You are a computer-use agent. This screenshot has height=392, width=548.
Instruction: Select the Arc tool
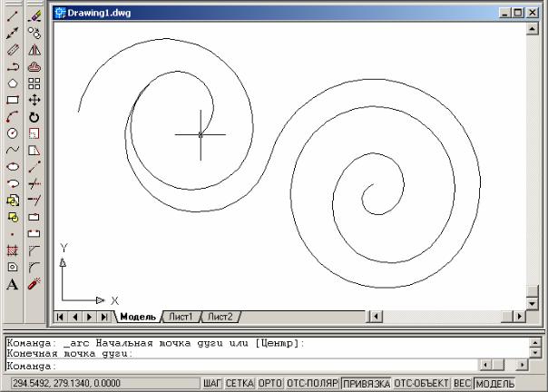coord(13,116)
